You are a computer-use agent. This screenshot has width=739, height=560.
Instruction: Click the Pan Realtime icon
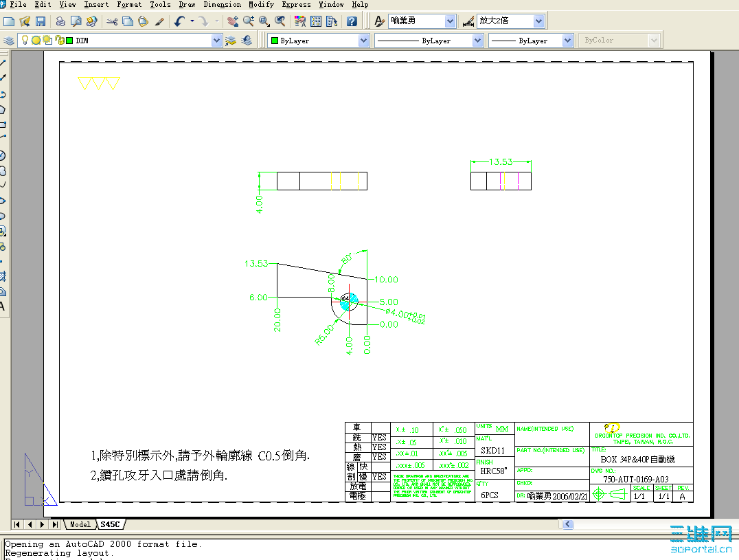tap(234, 21)
